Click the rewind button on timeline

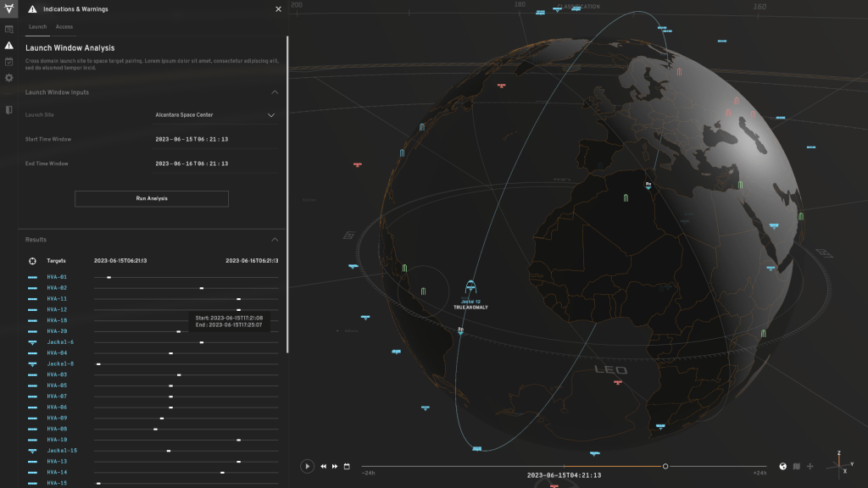[323, 466]
